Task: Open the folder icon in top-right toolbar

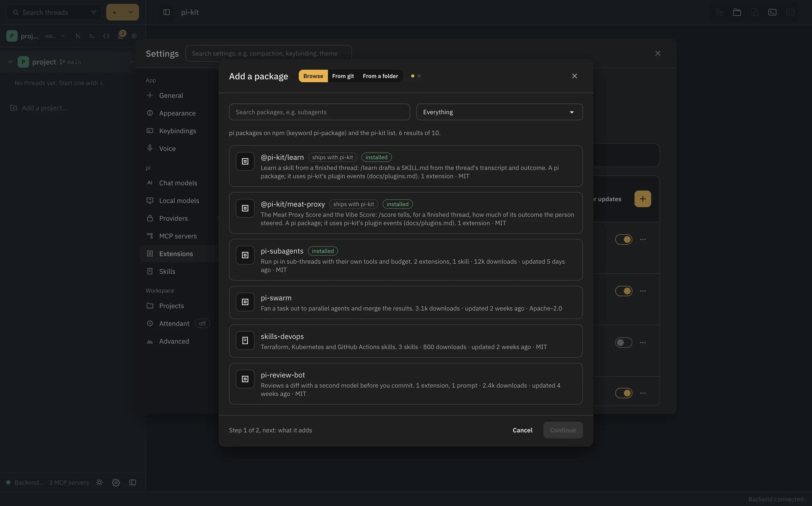Action: [737, 12]
